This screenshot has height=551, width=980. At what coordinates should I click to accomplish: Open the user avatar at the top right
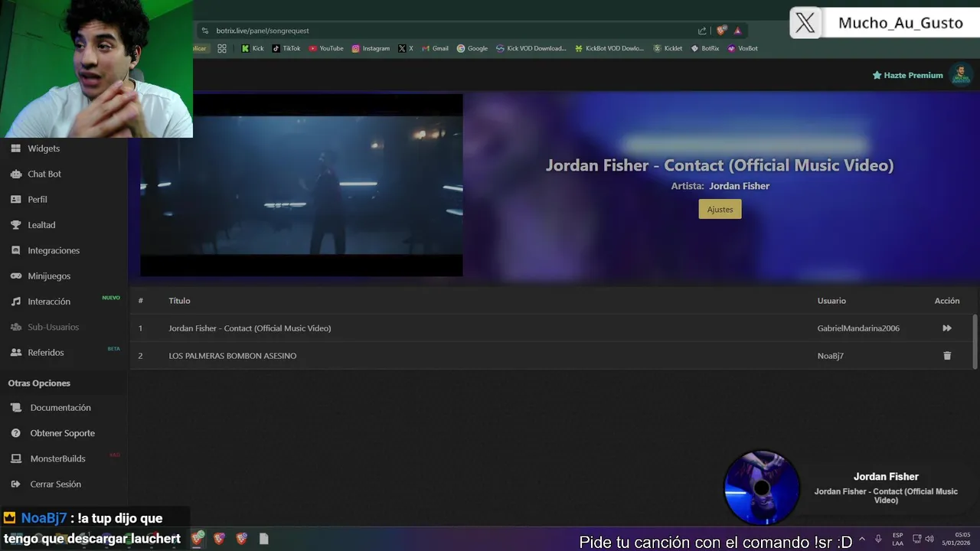coord(960,75)
